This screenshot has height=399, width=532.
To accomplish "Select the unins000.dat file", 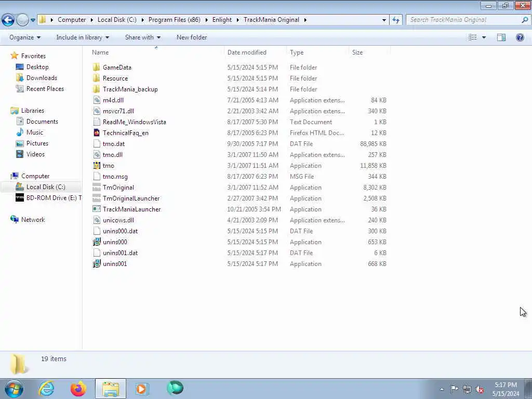I will (x=120, y=231).
